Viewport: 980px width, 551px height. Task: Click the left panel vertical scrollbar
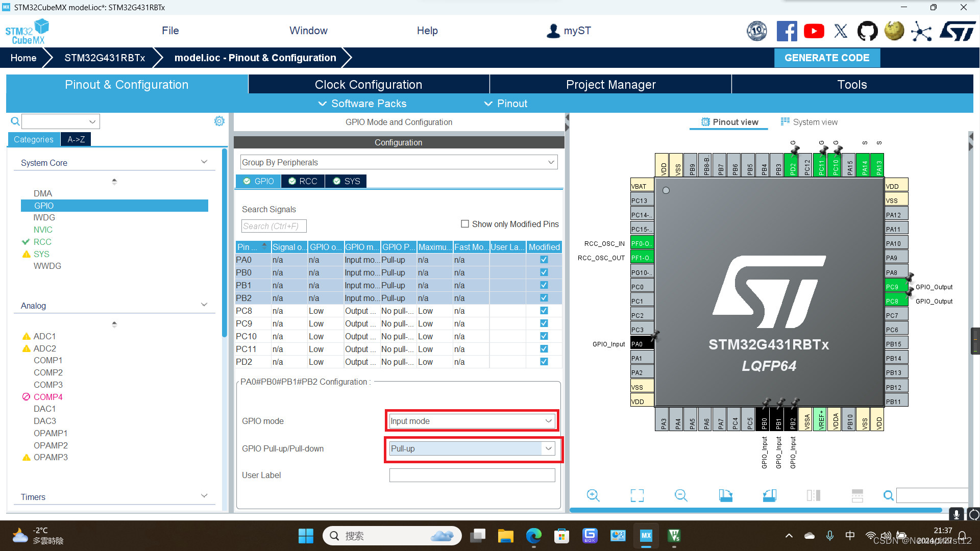point(225,243)
